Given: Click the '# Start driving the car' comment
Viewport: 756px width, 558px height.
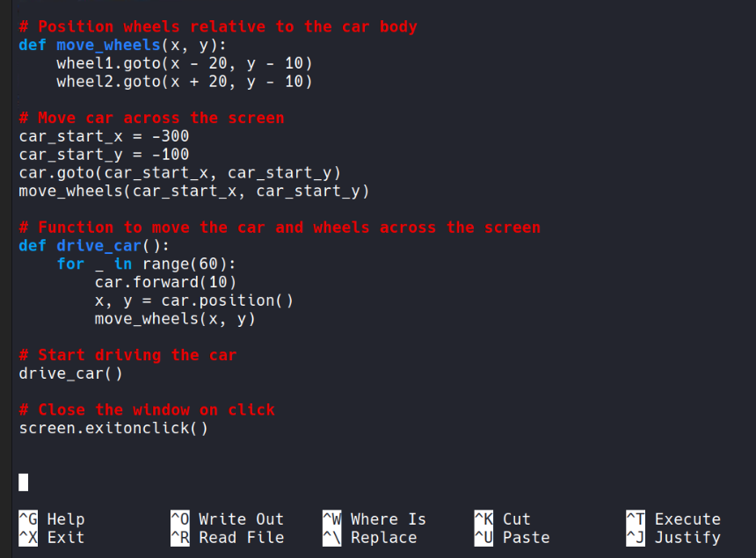Looking at the screenshot, I should click(127, 355).
